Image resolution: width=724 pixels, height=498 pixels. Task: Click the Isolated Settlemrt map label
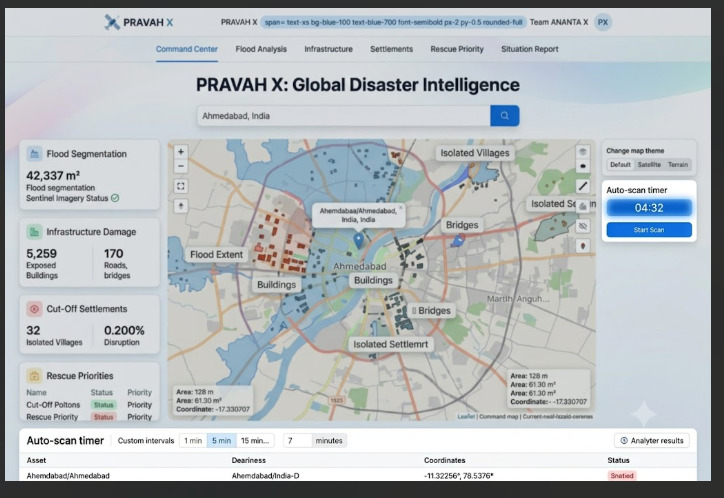(390, 344)
